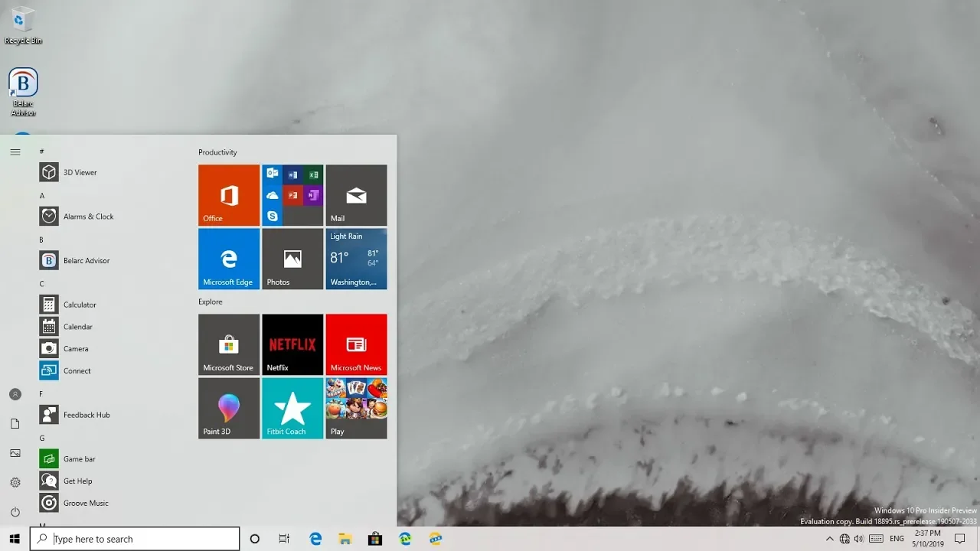Viewport: 980px width, 551px height.
Task: Open the touch keyboard tray icon
Action: pyautogui.click(x=876, y=539)
